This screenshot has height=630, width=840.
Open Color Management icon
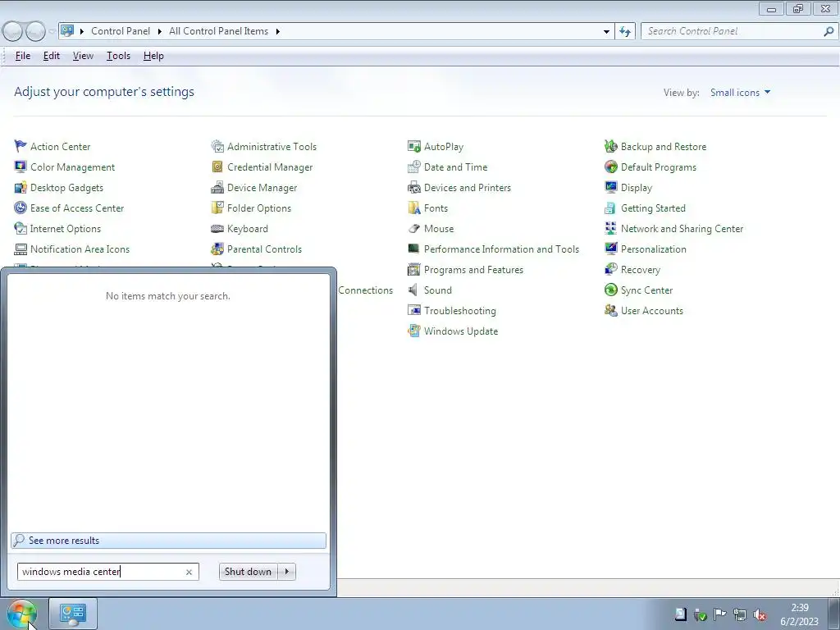pos(21,167)
